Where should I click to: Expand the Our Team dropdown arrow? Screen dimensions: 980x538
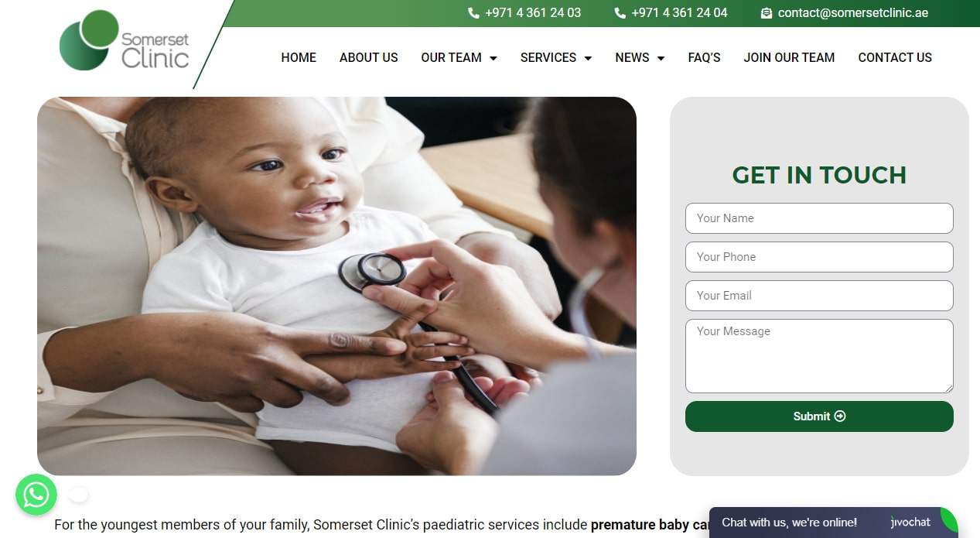click(493, 58)
